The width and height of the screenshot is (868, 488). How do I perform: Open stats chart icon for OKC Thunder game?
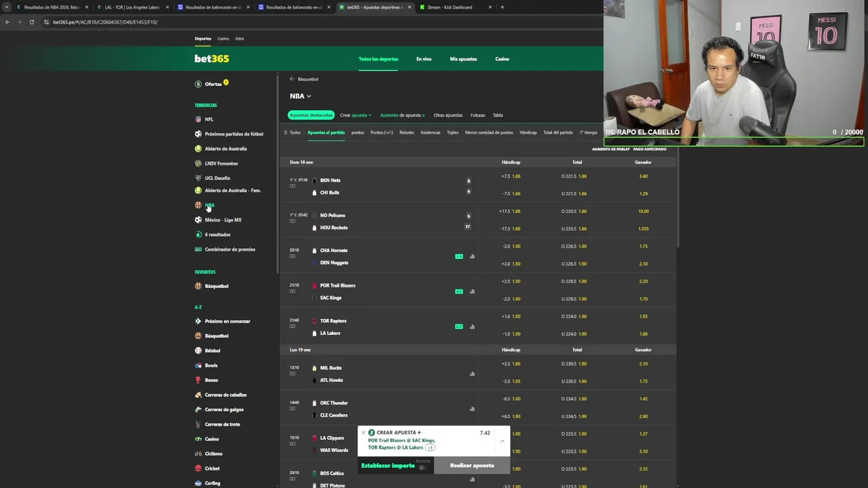[472, 409]
